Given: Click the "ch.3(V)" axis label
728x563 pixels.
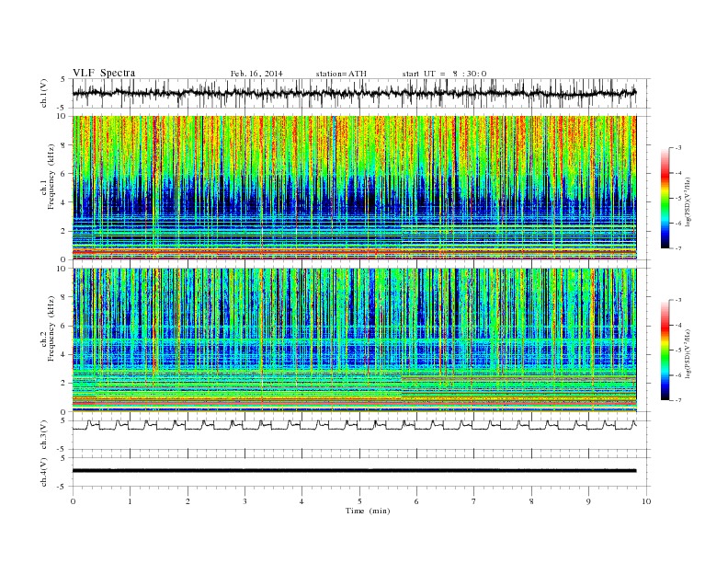Looking at the screenshot, I should coord(44,435).
